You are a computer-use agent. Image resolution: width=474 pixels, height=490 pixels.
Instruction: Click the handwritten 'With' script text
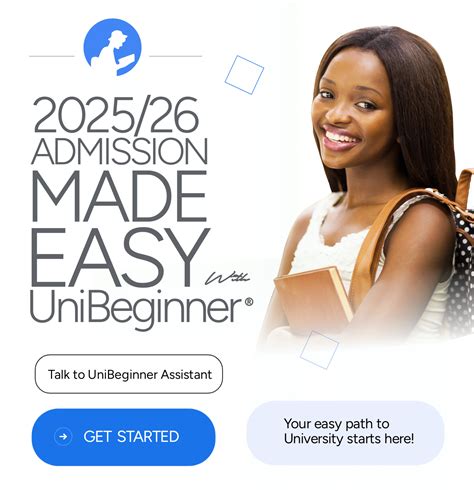228,278
